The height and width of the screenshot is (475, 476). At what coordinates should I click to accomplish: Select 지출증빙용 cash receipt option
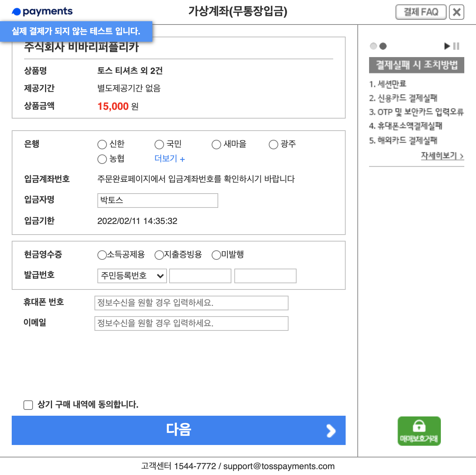click(159, 255)
